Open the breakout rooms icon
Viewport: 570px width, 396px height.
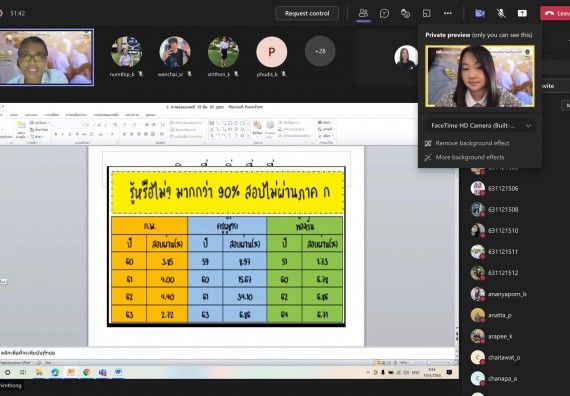pos(426,13)
